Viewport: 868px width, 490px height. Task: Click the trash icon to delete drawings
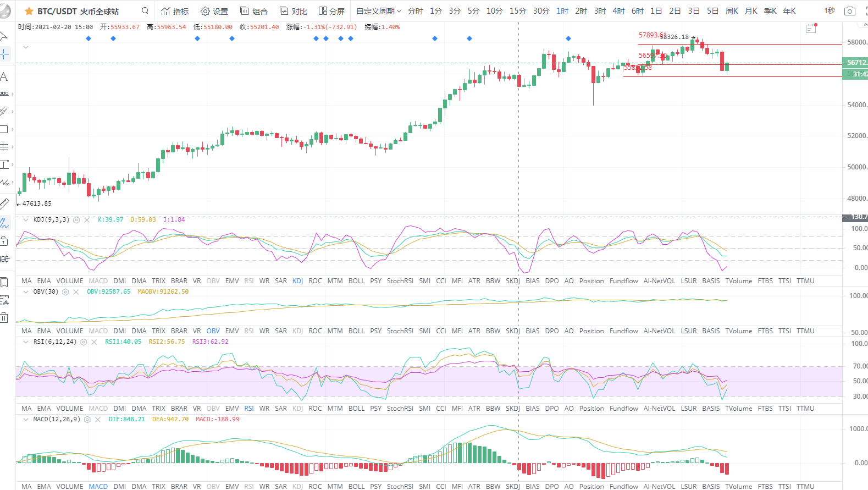click(x=4, y=317)
